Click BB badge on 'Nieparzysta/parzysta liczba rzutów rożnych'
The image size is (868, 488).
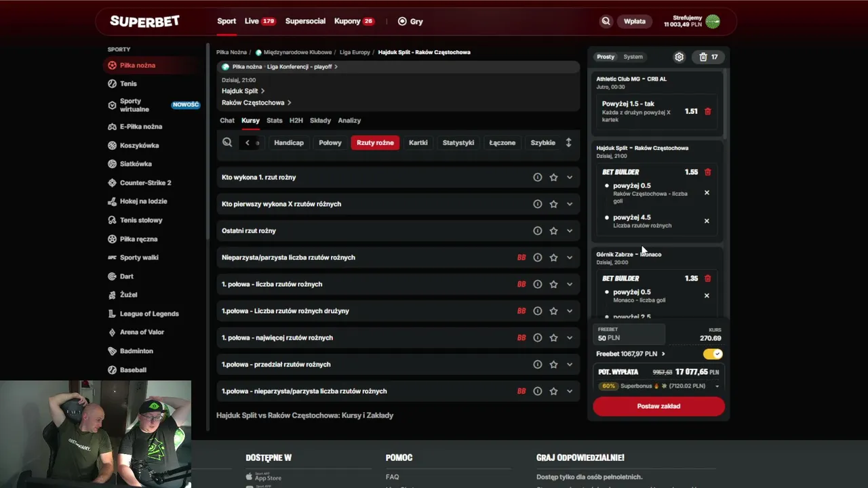pos(521,258)
